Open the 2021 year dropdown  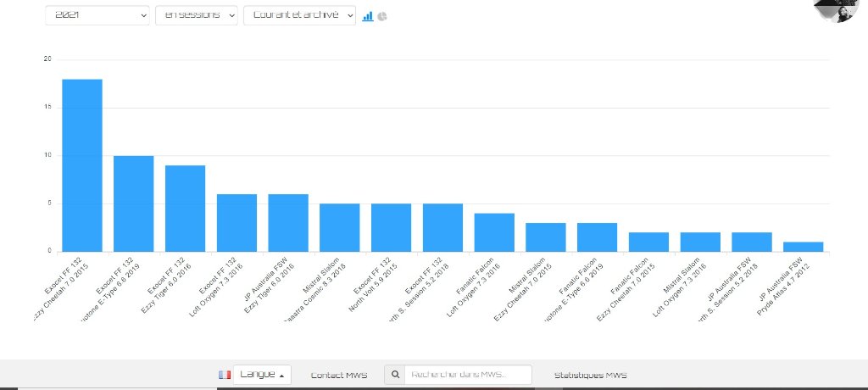[x=97, y=15]
